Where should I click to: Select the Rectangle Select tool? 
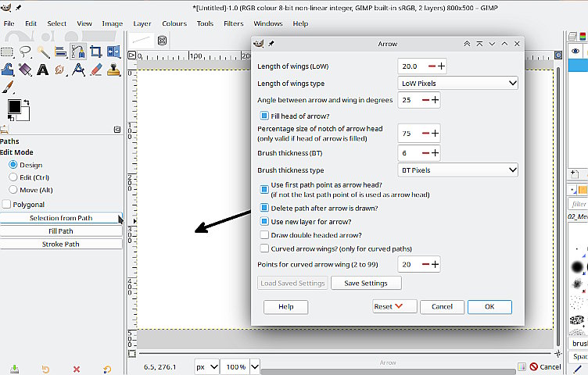tap(7, 52)
